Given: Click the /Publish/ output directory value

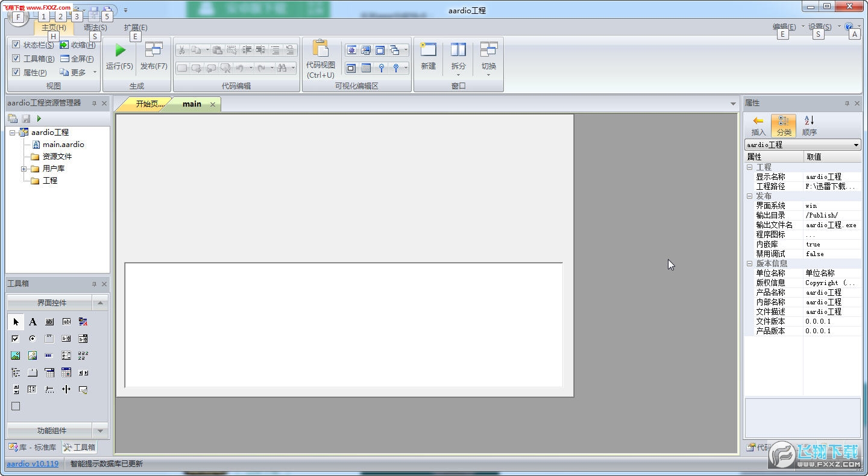Looking at the screenshot, I should (x=832, y=215).
